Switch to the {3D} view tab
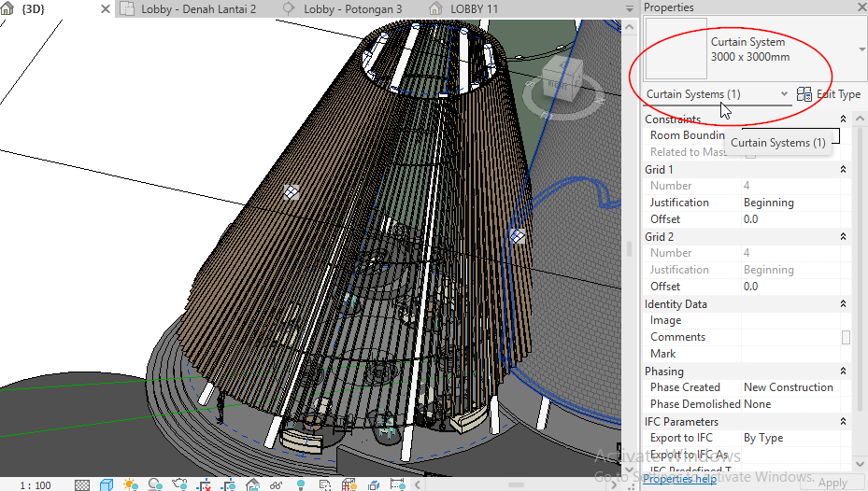 click(x=34, y=8)
